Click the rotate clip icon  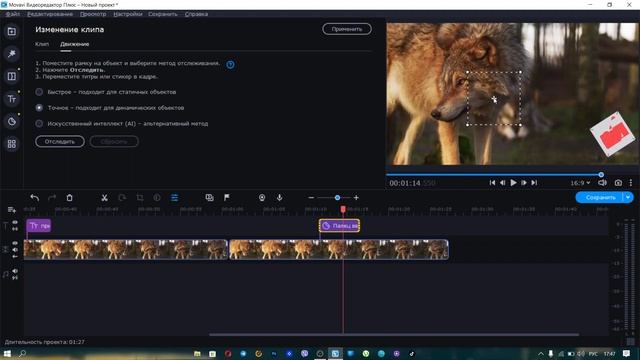(122, 198)
